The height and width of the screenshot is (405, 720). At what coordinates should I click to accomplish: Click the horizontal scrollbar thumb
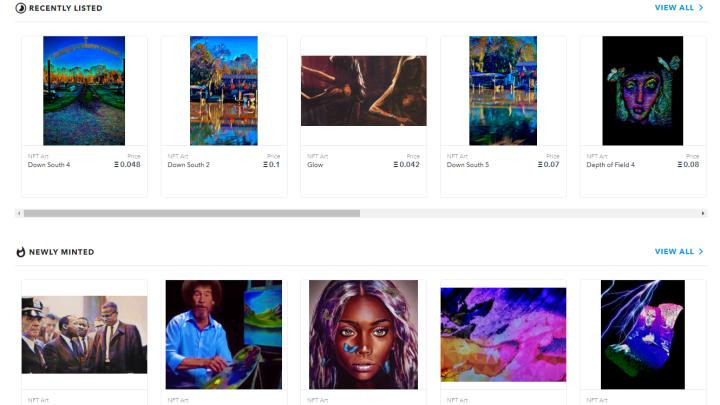(x=192, y=213)
